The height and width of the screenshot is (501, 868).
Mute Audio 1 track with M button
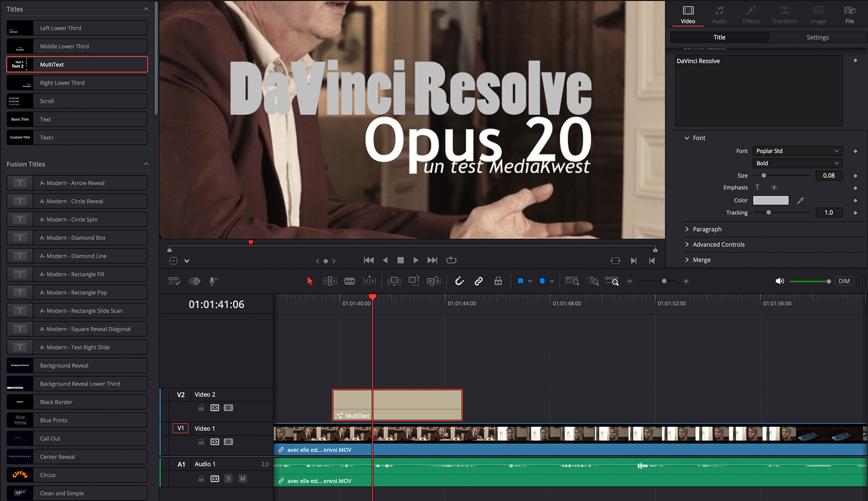click(x=242, y=479)
